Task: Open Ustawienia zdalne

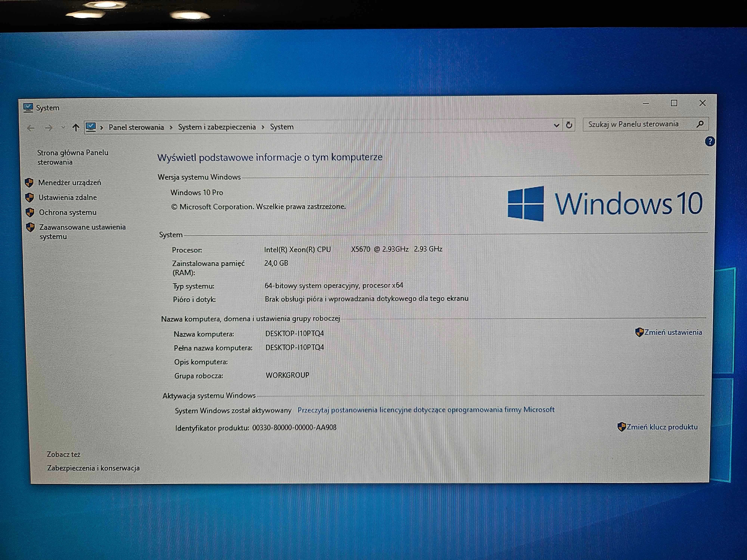Action: coord(68,197)
